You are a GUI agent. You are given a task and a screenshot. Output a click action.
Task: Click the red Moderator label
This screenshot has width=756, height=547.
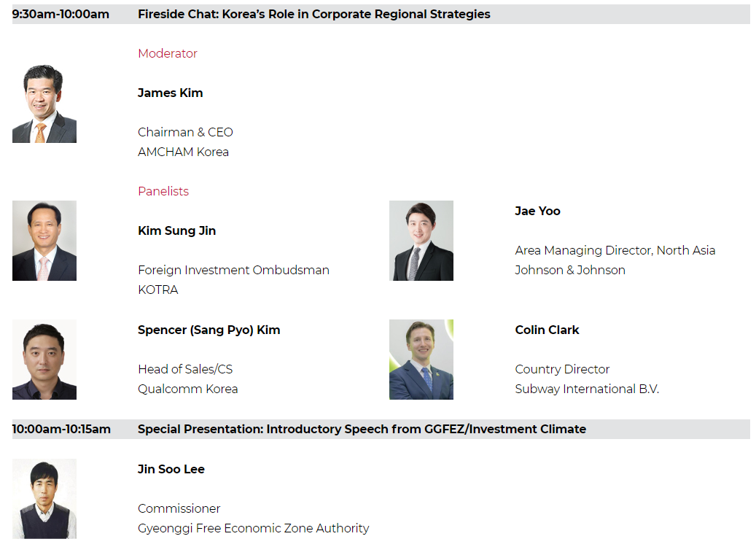point(168,53)
